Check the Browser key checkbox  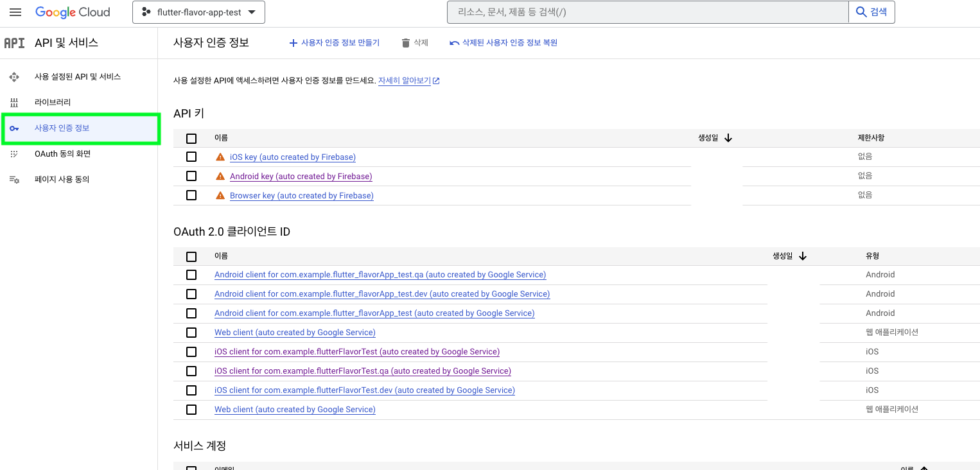coord(191,195)
